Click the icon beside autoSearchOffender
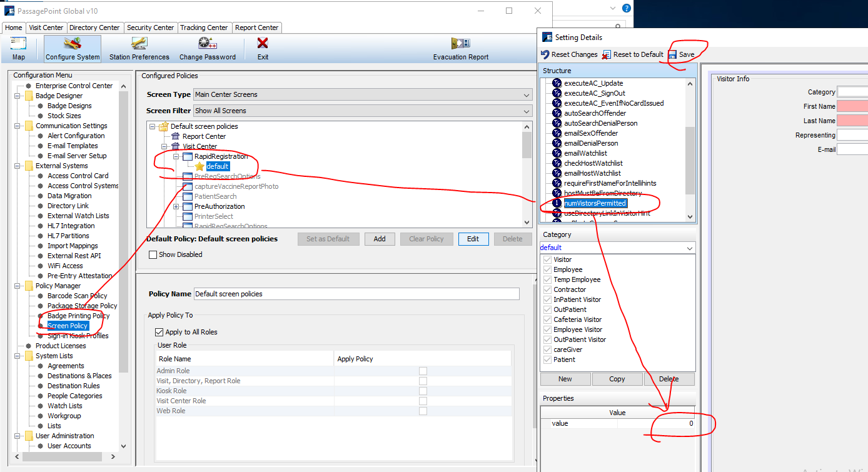The height and width of the screenshot is (472, 868). pyautogui.click(x=557, y=113)
